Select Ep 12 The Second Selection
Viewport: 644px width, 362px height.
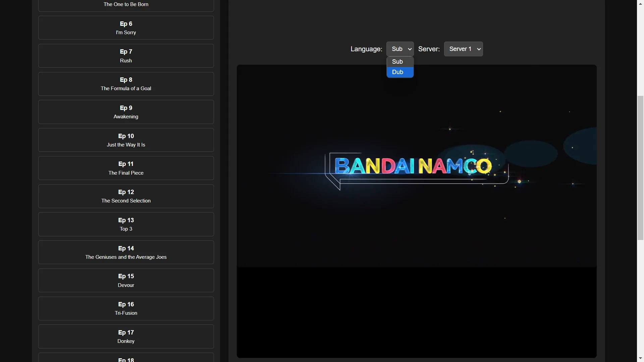126,196
